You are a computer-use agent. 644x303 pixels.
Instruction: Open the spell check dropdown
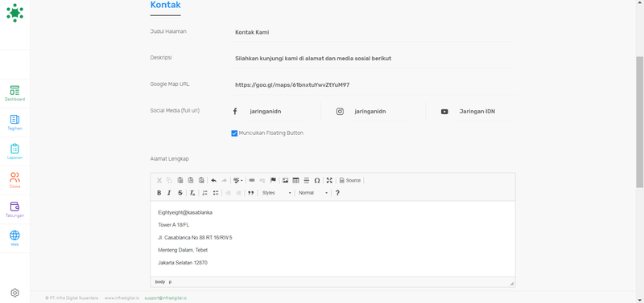[x=237, y=180]
